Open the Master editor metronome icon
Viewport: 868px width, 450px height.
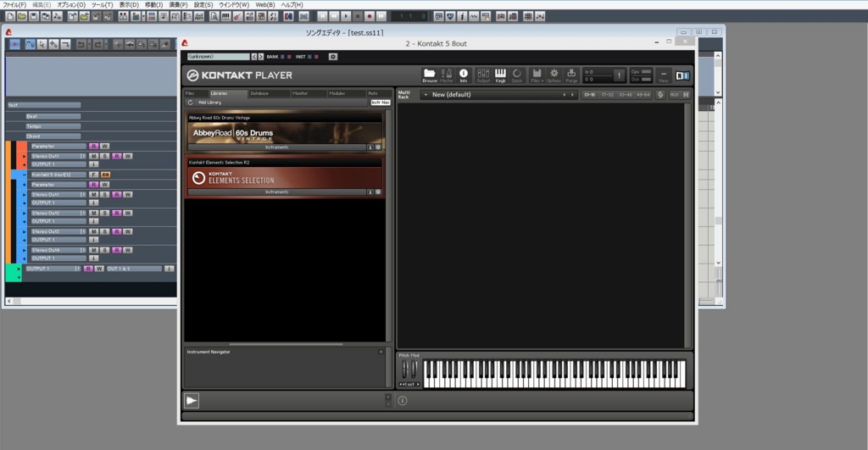(446, 75)
